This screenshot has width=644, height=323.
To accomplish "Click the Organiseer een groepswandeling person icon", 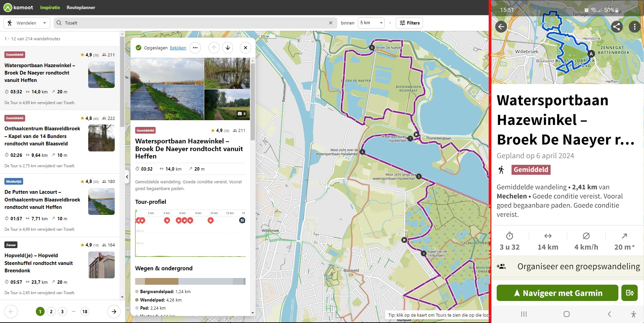I will tap(501, 266).
